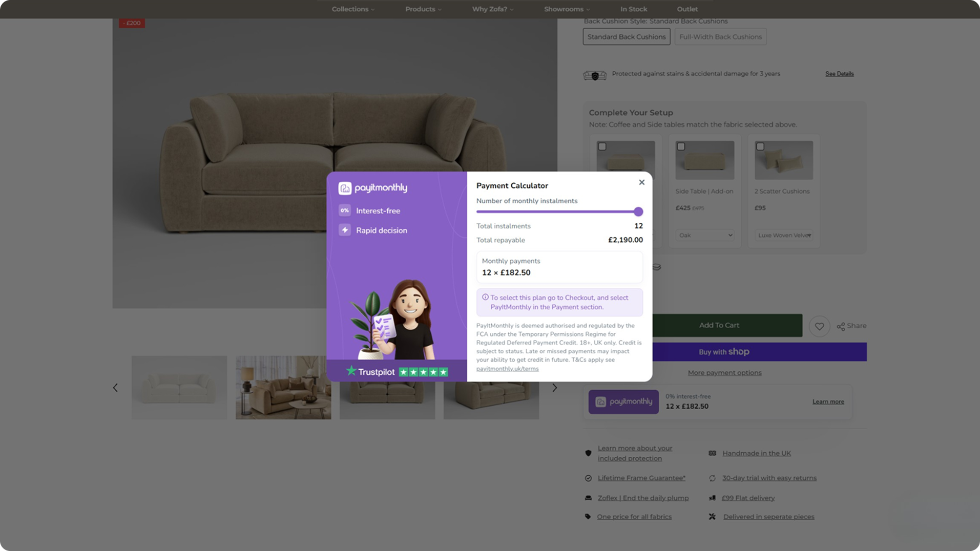Open the Oak finish dropdown
Screen dimensions: 980x551
click(x=705, y=235)
